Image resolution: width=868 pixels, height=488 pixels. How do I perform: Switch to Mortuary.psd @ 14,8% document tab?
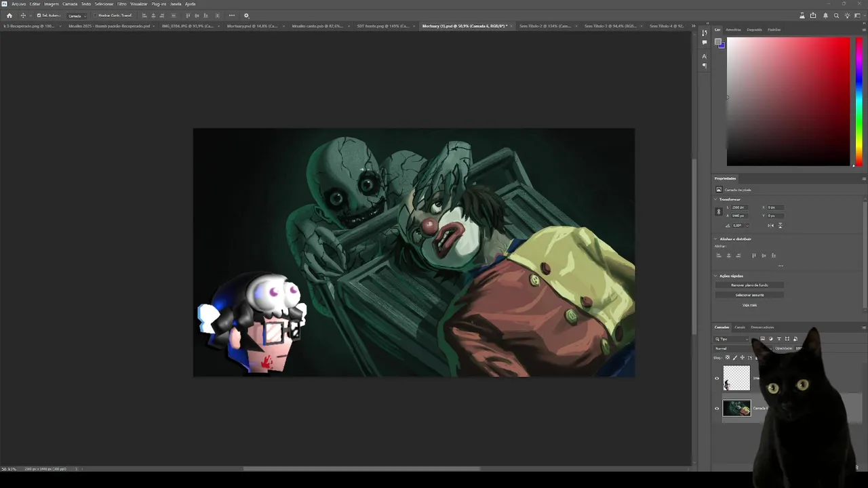click(252, 26)
